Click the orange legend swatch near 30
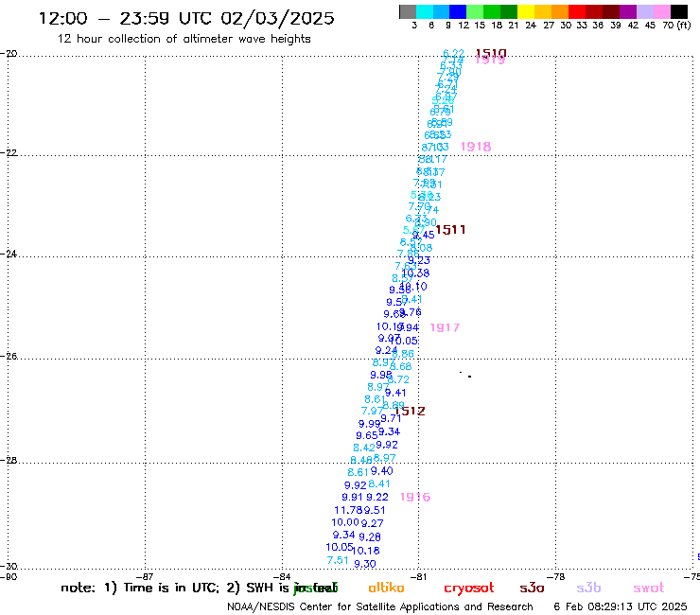This screenshot has width=700, height=615. (x=560, y=11)
